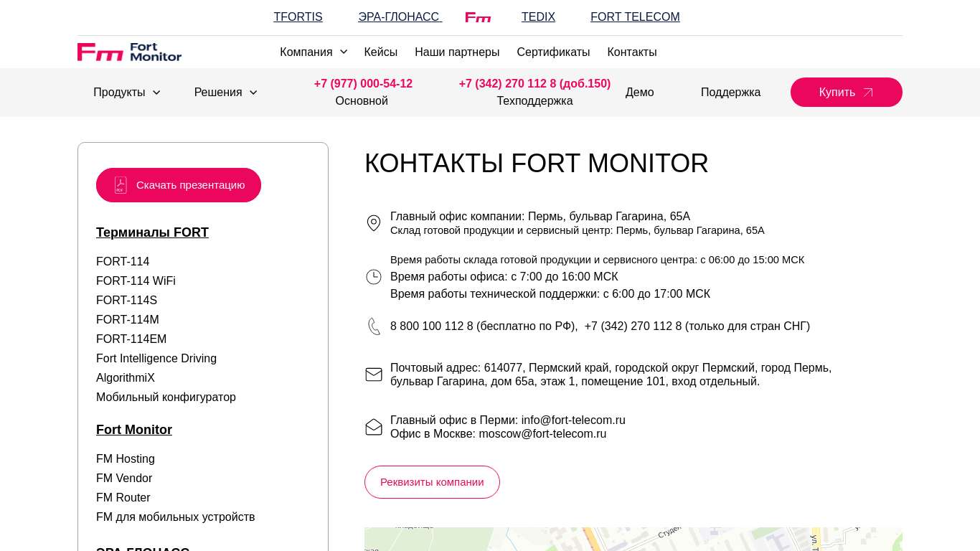Open the Контакты menu item

(x=632, y=52)
